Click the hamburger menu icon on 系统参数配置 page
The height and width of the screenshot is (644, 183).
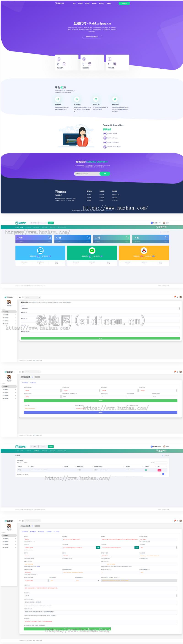click(20, 521)
